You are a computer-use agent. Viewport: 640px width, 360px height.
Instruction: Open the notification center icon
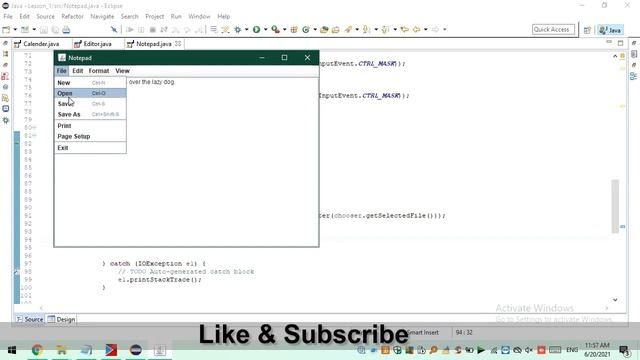[624, 350]
